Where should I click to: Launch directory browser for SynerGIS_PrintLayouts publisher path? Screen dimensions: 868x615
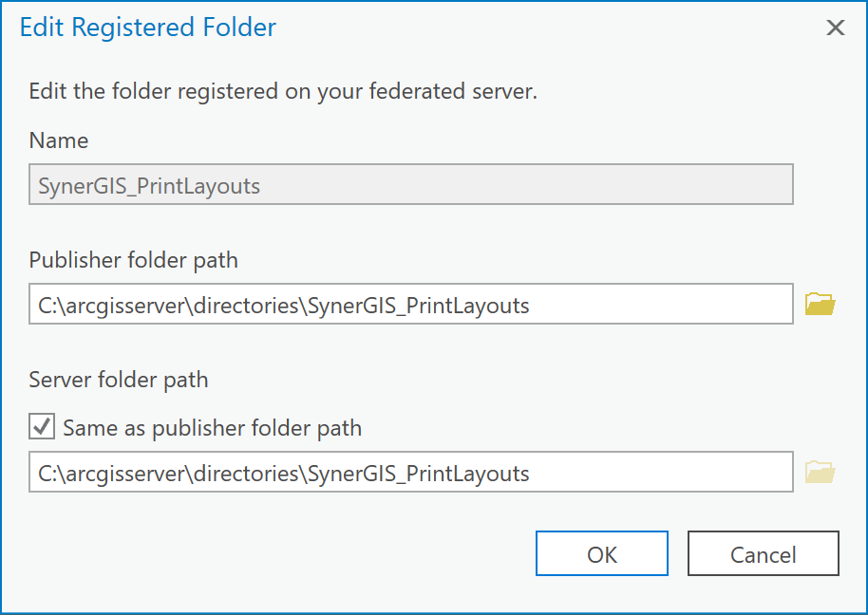(821, 303)
